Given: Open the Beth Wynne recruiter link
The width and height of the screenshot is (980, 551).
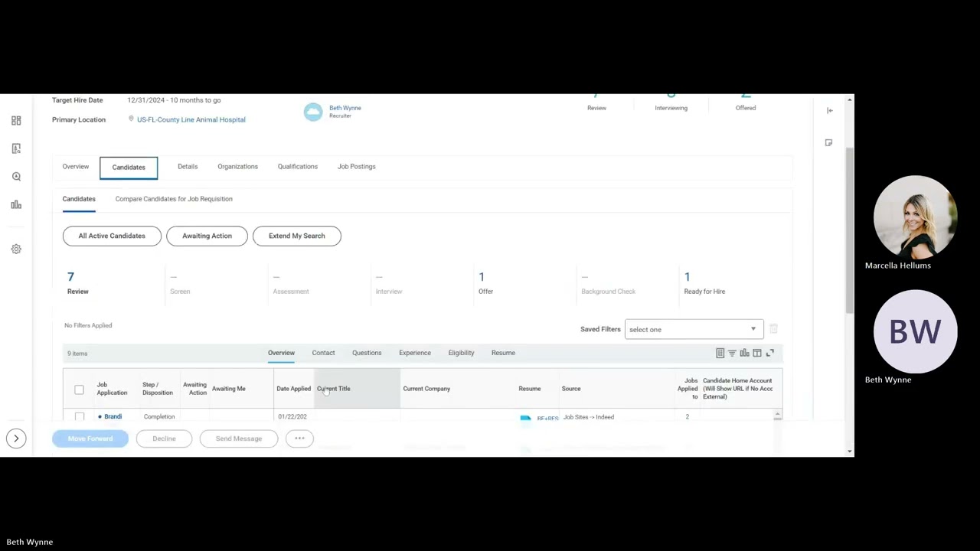Looking at the screenshot, I should click(x=345, y=108).
